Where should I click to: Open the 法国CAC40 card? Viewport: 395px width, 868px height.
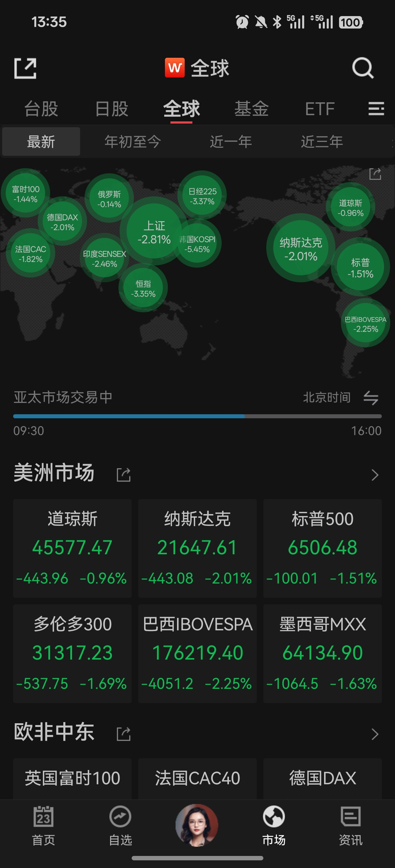[x=197, y=778]
